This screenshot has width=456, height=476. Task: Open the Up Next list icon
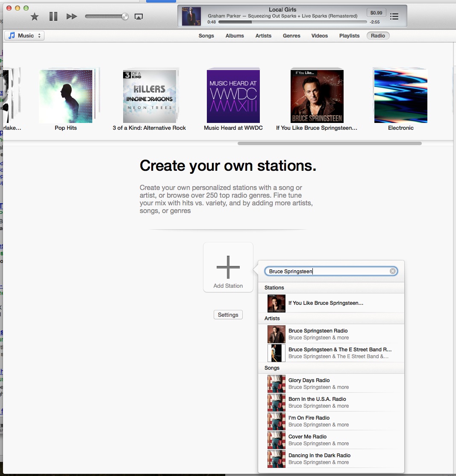click(x=394, y=17)
